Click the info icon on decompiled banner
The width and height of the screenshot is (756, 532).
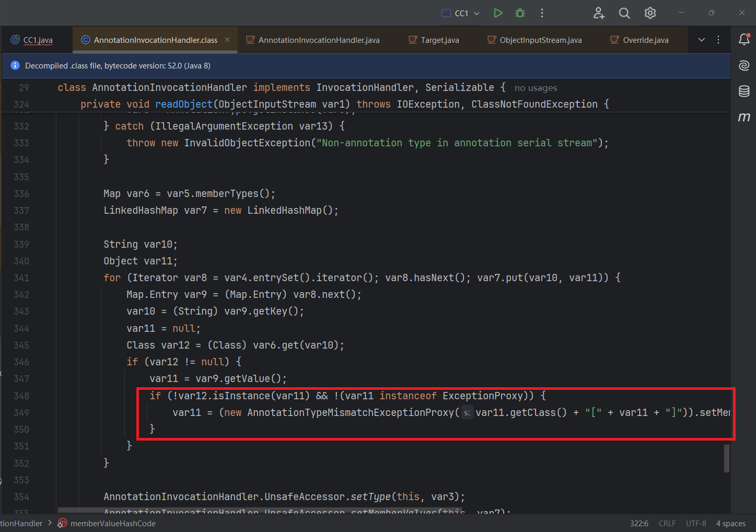(15, 65)
